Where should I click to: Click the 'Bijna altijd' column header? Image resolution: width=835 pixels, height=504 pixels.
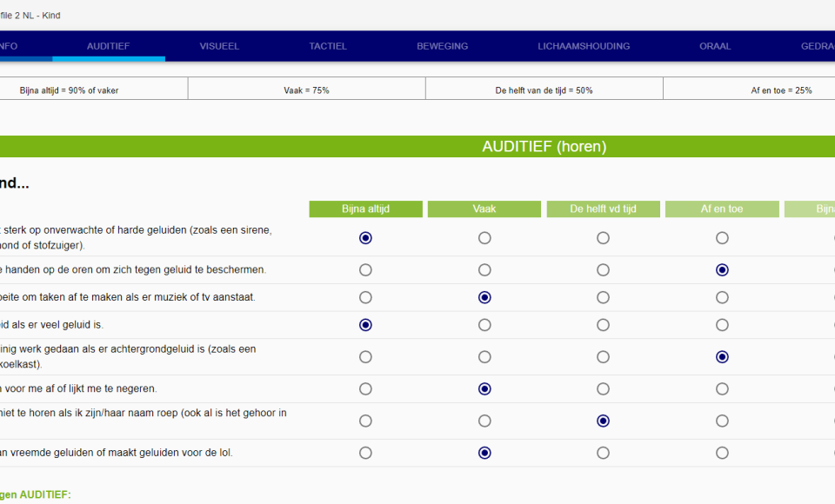(x=365, y=209)
